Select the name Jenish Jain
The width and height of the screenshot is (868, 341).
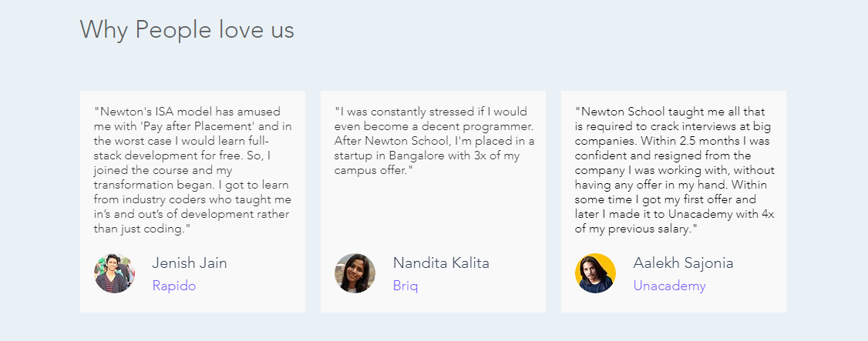(190, 263)
